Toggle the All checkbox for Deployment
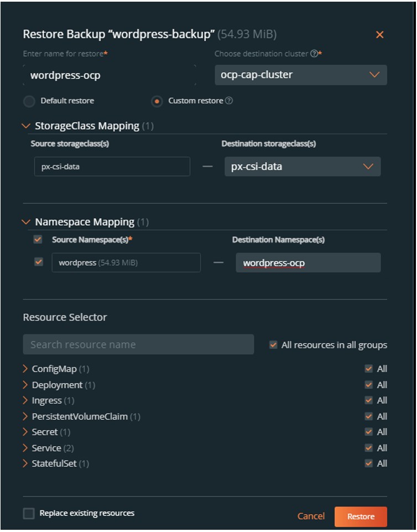The width and height of the screenshot is (417, 532). [369, 385]
